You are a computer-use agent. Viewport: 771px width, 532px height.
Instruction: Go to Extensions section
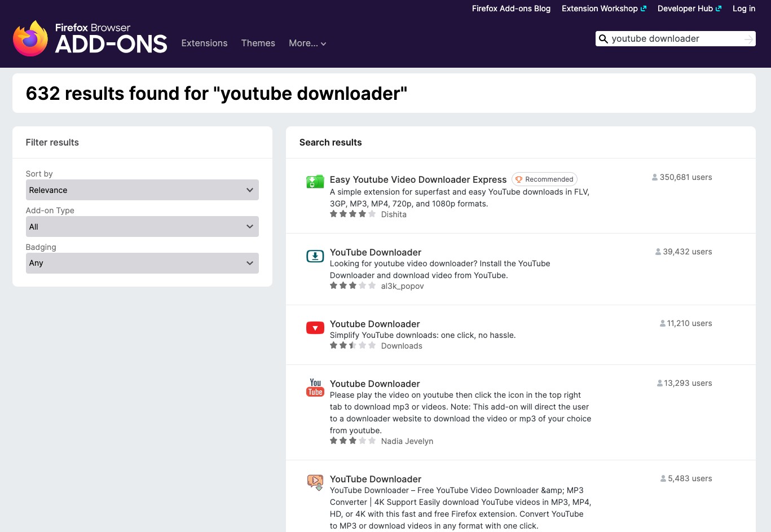(204, 43)
